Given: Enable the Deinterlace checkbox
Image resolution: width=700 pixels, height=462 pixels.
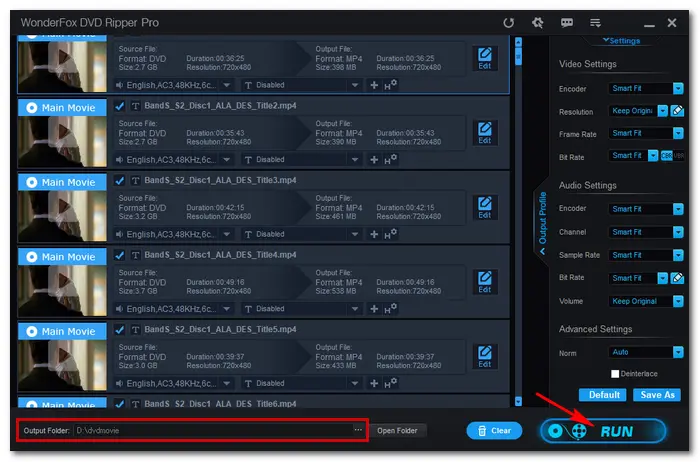Looking at the screenshot, I should [615, 374].
